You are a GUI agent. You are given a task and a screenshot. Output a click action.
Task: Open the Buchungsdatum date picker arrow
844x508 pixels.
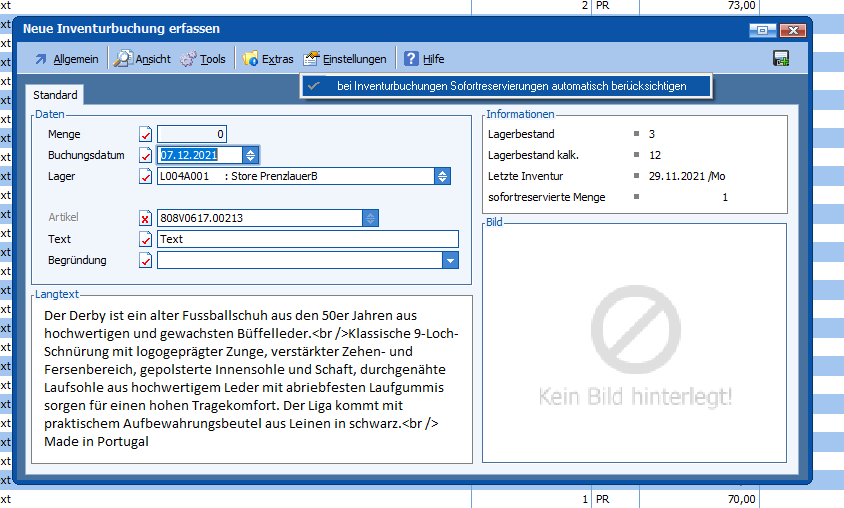coord(251,155)
